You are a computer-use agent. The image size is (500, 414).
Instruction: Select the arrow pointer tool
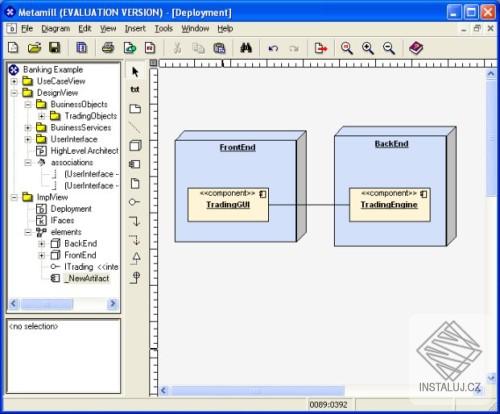click(135, 72)
